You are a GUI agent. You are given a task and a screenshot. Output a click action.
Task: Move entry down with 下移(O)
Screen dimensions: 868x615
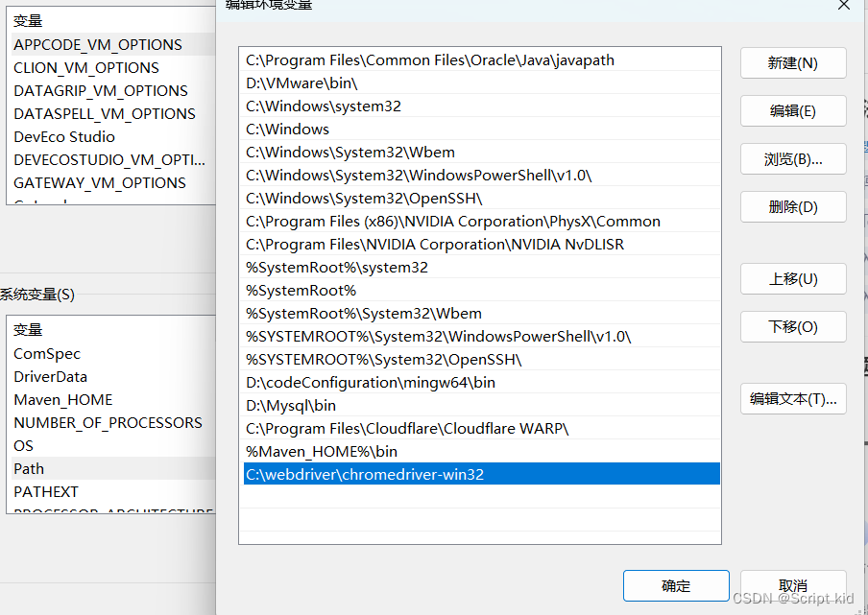point(792,327)
